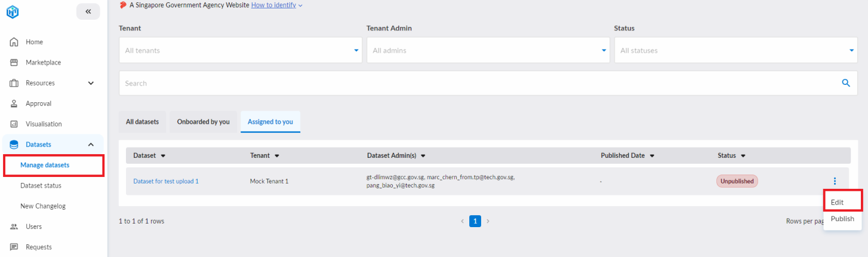Go to Home page
868x257 pixels.
click(34, 42)
